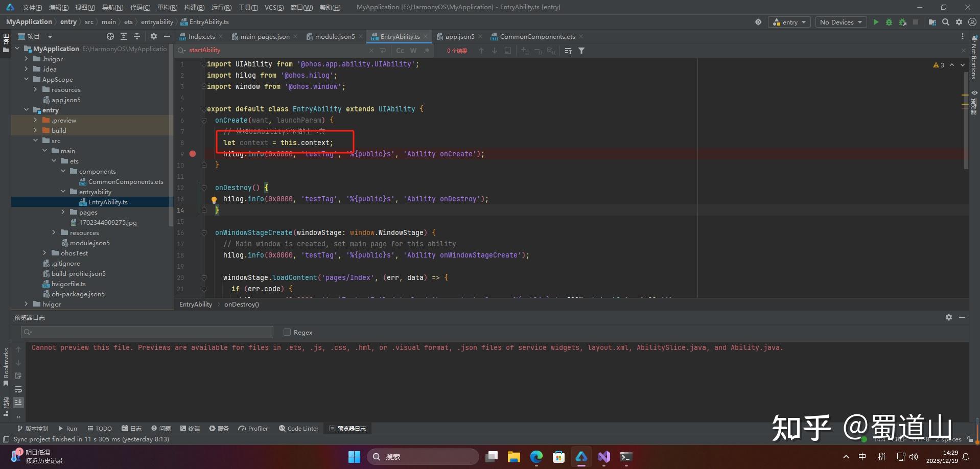Expand the pages folder in tree
This screenshot has width=980, height=469.
coord(63,212)
